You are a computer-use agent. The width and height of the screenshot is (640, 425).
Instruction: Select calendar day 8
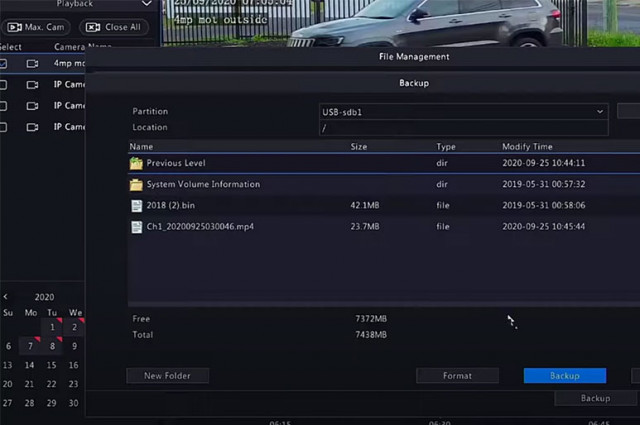pos(52,346)
